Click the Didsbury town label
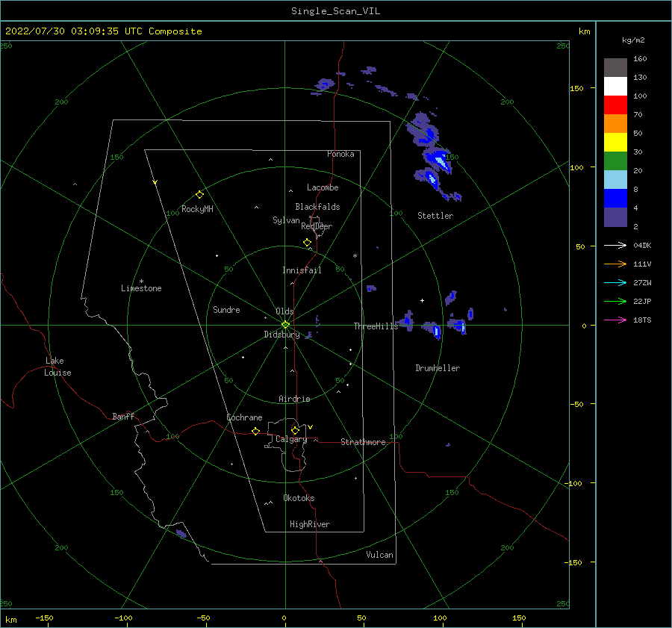This screenshot has height=628, width=672. [281, 335]
